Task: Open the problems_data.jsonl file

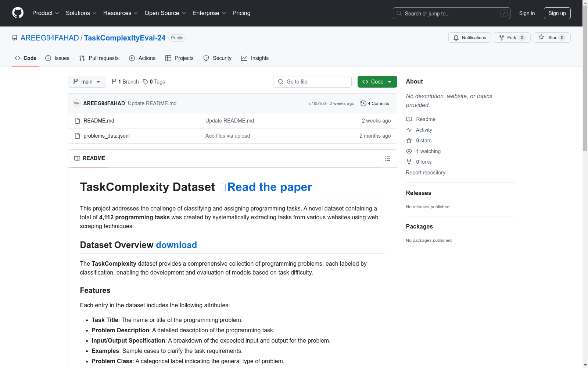Action: click(107, 136)
